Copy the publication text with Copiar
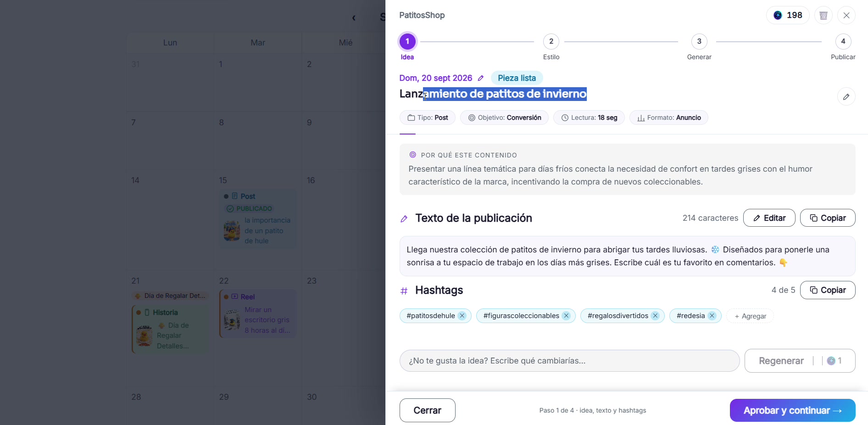The width and height of the screenshot is (868, 425). (828, 218)
